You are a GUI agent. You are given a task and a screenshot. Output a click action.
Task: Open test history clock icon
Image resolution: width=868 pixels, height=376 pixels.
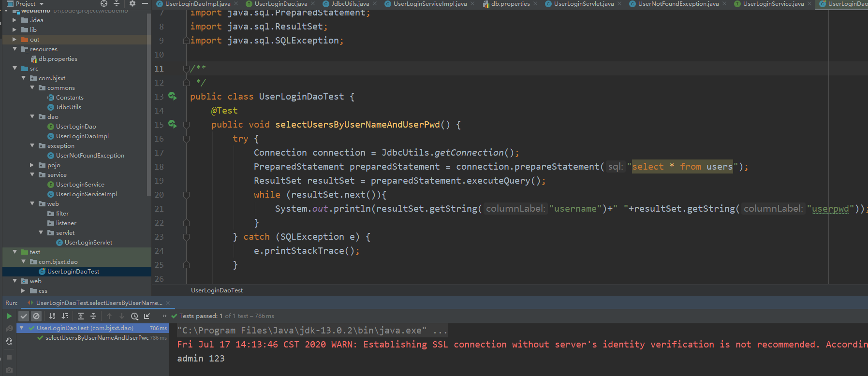[x=134, y=316]
